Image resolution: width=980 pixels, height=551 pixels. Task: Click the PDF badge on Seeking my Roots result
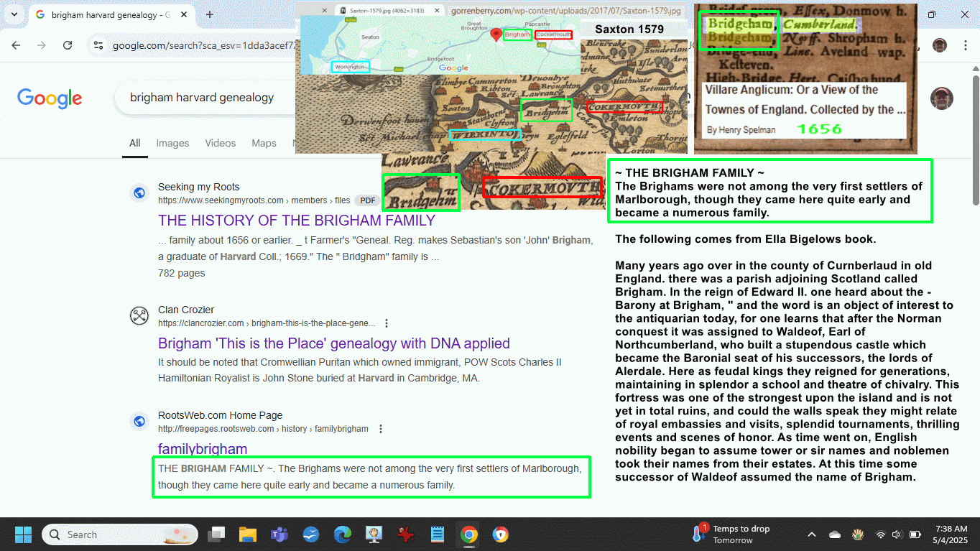[366, 200]
